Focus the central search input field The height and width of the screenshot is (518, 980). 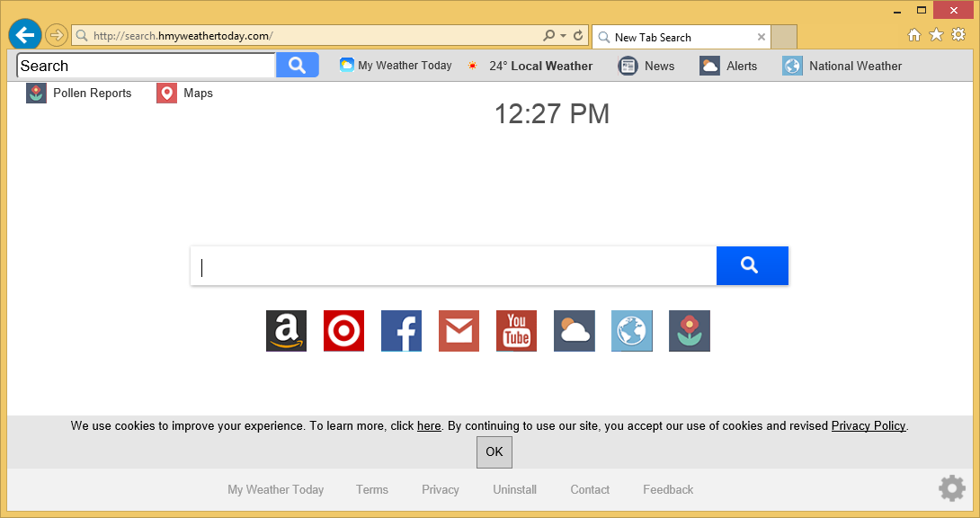[x=453, y=266]
